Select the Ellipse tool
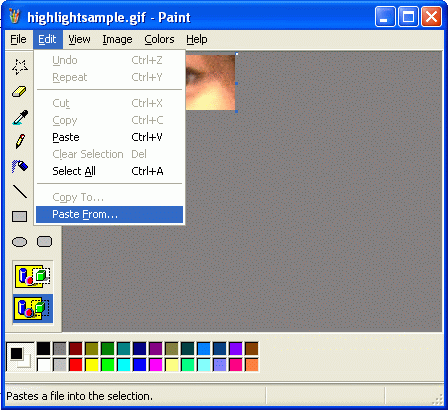This screenshot has height=410, width=448. pyautogui.click(x=20, y=242)
